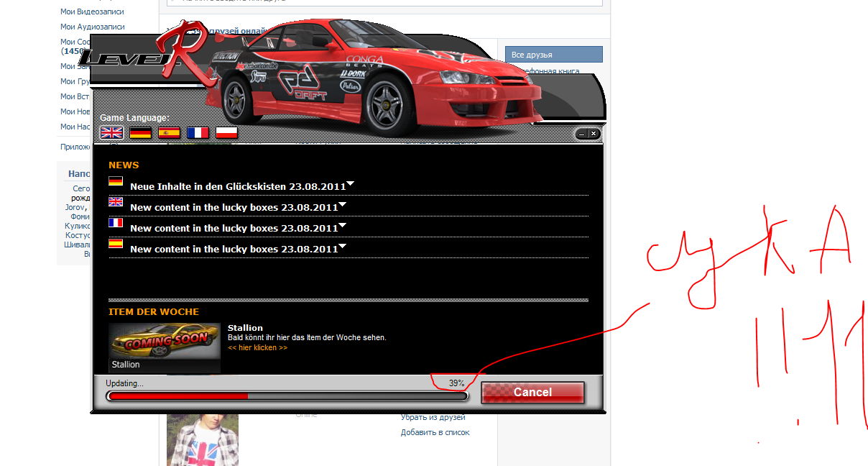Click the '<< hier klicken >>' link
868x466 pixels.
[257, 347]
